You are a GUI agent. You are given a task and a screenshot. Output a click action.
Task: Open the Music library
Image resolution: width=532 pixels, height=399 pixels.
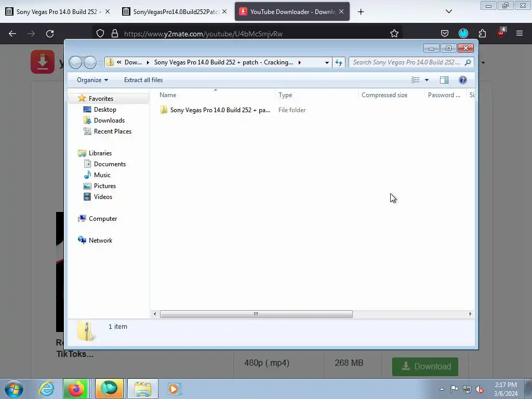tap(102, 175)
